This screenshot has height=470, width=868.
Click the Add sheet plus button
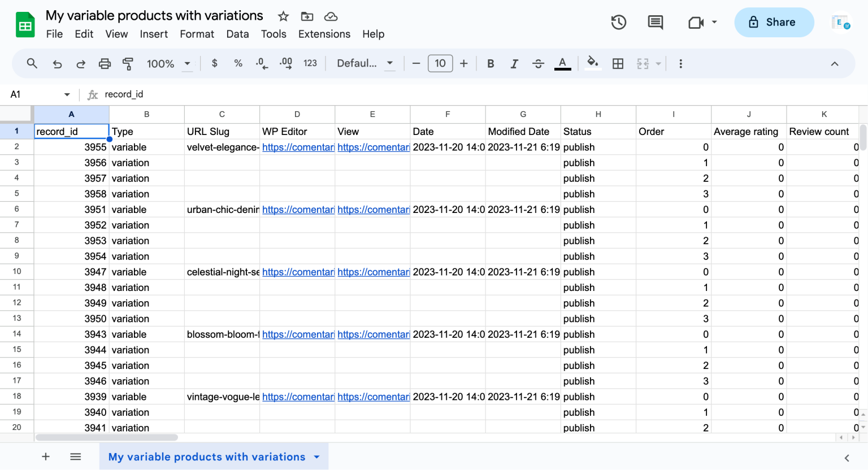coord(45,456)
